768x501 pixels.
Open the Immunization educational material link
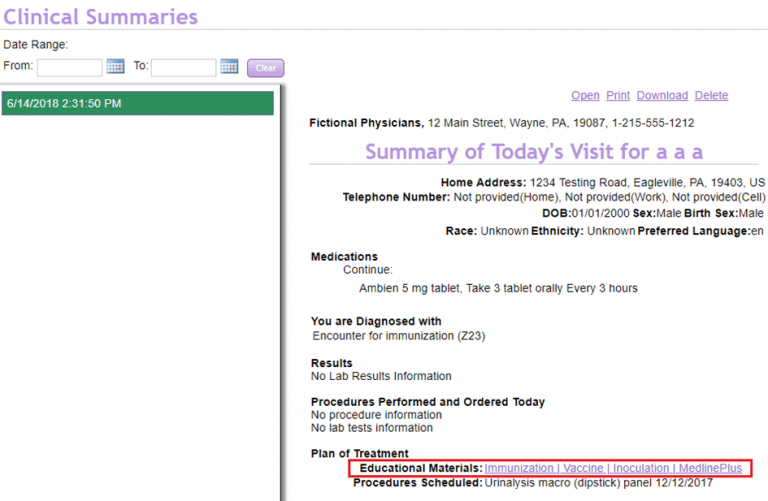[x=519, y=468]
